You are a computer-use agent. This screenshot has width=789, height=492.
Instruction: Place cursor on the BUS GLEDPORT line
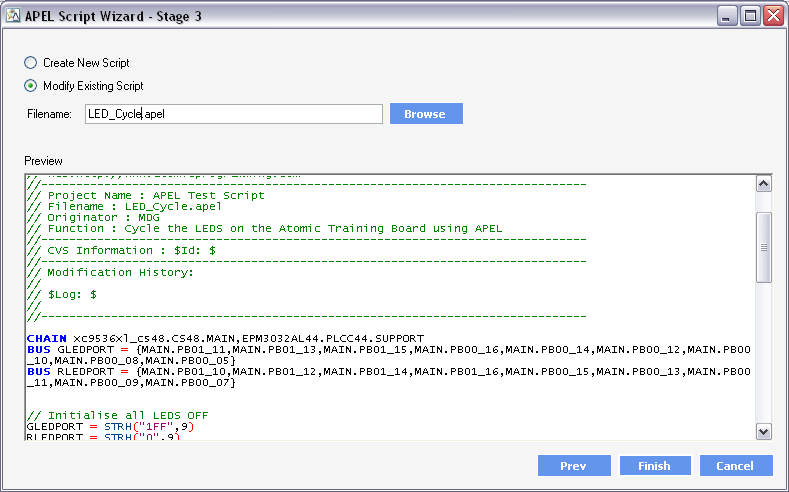tap(300, 349)
